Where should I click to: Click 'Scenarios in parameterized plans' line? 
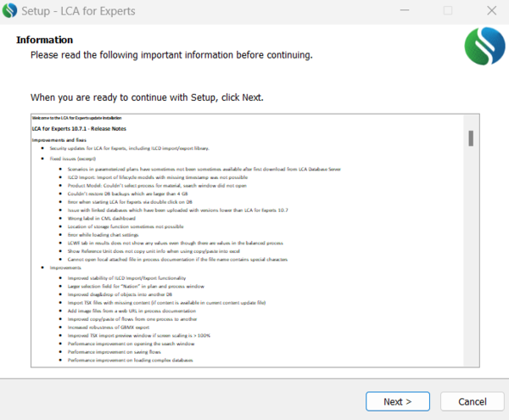point(204,169)
